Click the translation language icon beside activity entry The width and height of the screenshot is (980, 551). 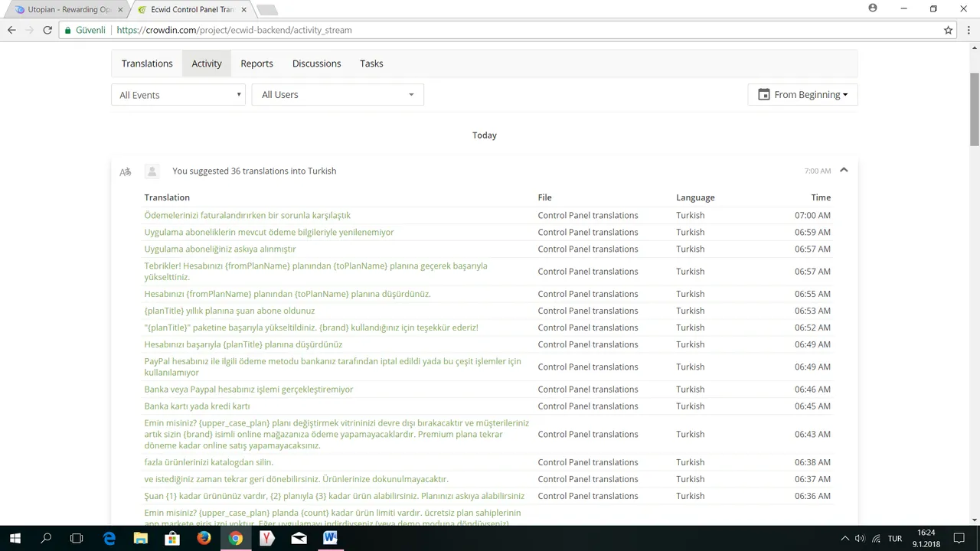coord(126,171)
